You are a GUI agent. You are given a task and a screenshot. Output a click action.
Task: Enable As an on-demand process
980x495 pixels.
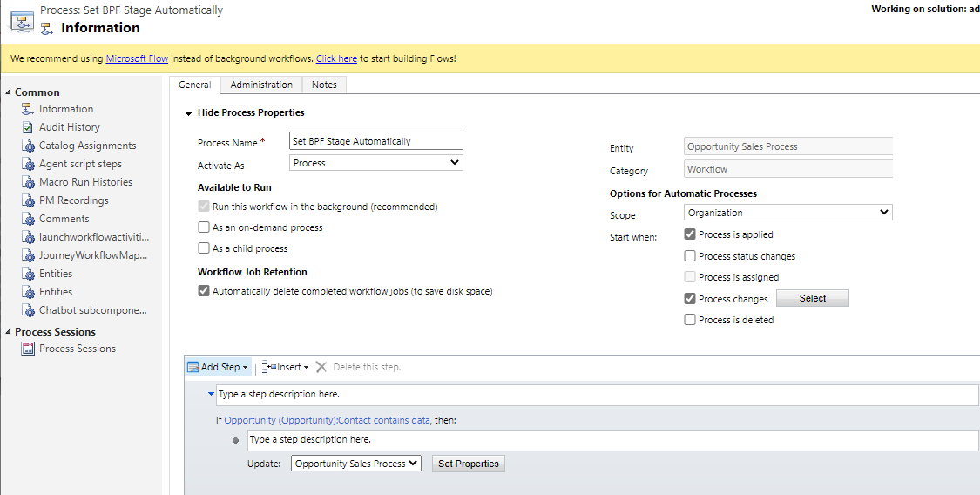pos(204,227)
